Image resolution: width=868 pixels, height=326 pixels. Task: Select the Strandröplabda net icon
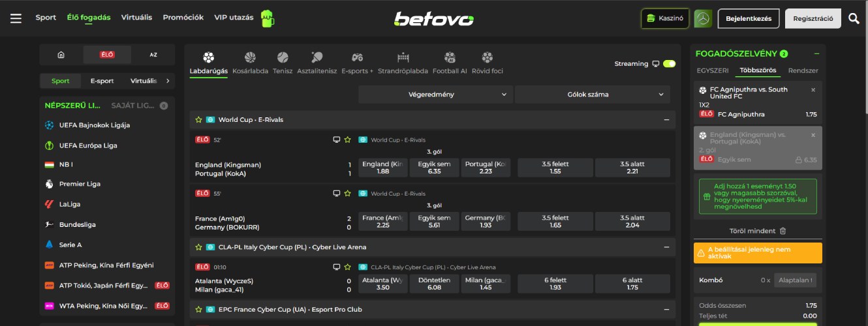[x=403, y=57]
